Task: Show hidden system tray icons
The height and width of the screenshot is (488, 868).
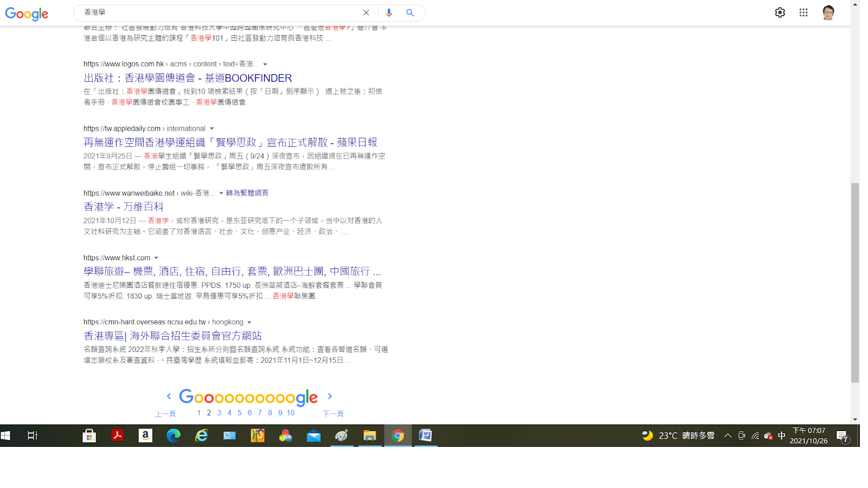Action: tap(727, 435)
